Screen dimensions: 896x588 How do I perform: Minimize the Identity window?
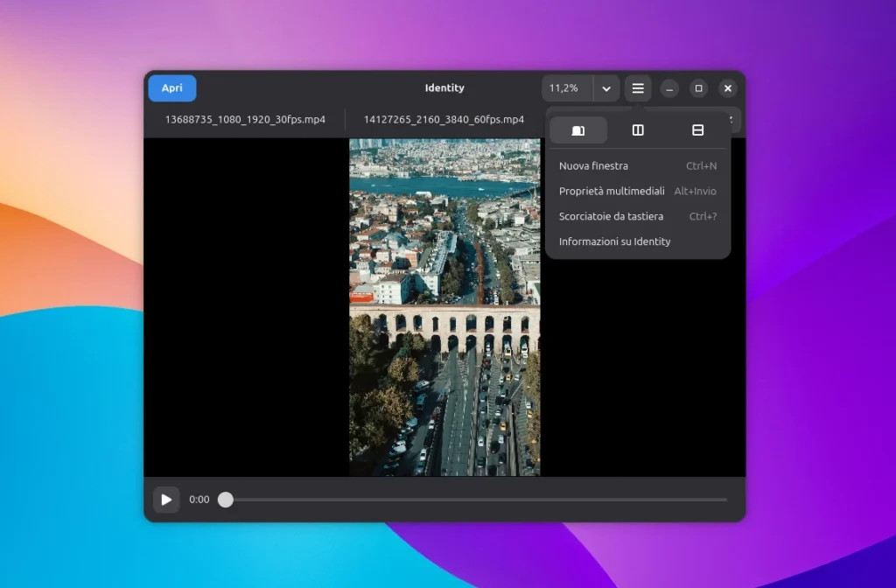coord(669,88)
